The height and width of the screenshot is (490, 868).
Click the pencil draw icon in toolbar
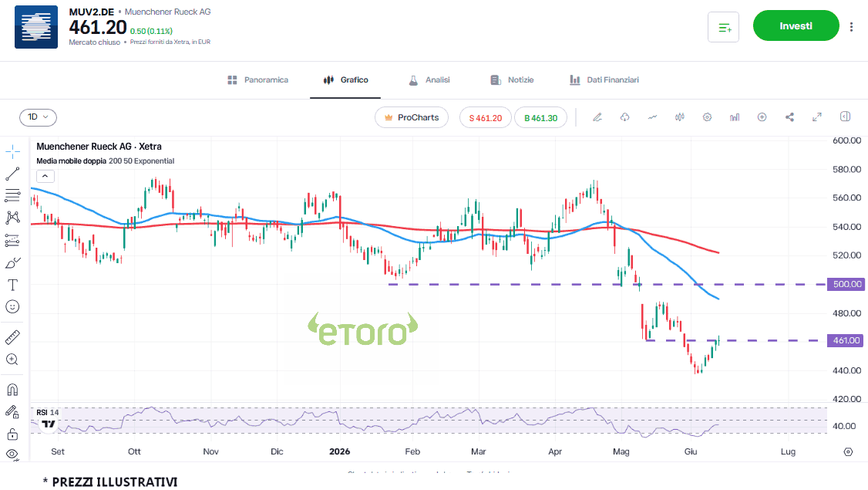[x=597, y=117]
